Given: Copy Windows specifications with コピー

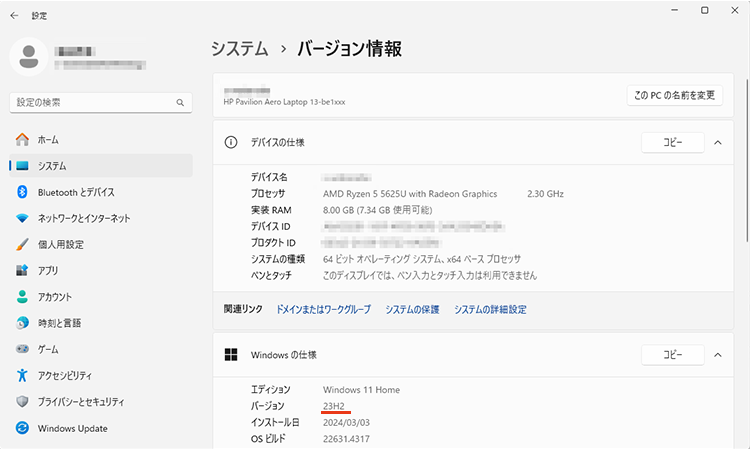Looking at the screenshot, I should pos(673,355).
